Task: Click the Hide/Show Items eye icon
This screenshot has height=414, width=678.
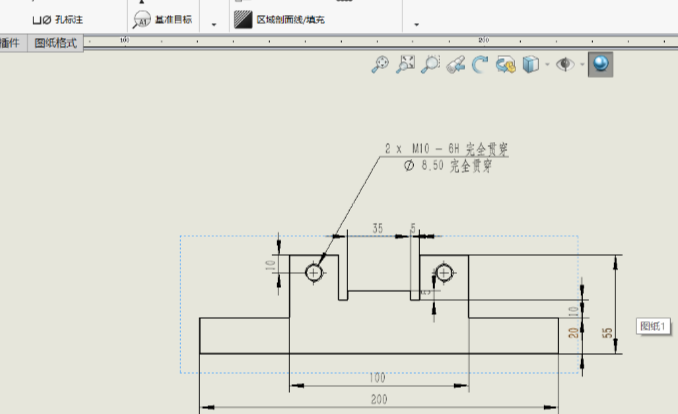Action: (566, 65)
